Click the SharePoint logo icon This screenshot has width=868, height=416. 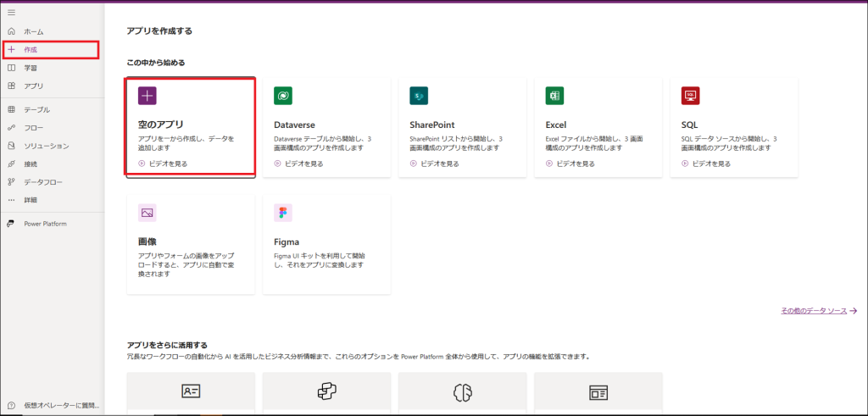(419, 96)
